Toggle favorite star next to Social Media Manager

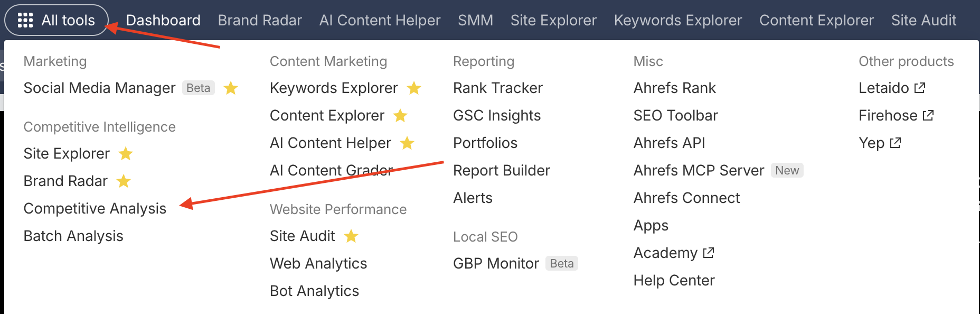(231, 88)
